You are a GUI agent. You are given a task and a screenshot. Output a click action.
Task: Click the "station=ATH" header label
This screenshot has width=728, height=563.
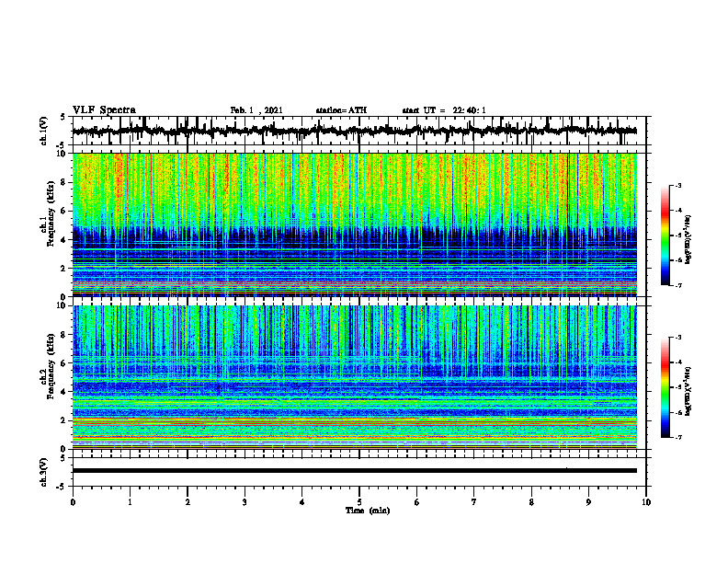(341, 110)
